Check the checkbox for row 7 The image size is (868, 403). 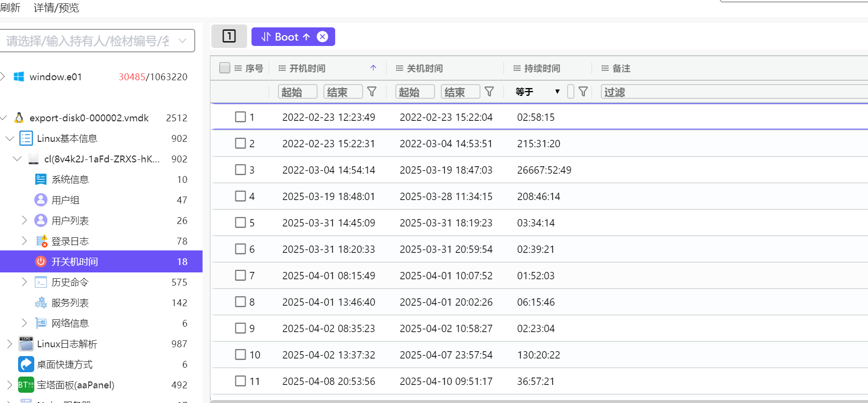240,275
